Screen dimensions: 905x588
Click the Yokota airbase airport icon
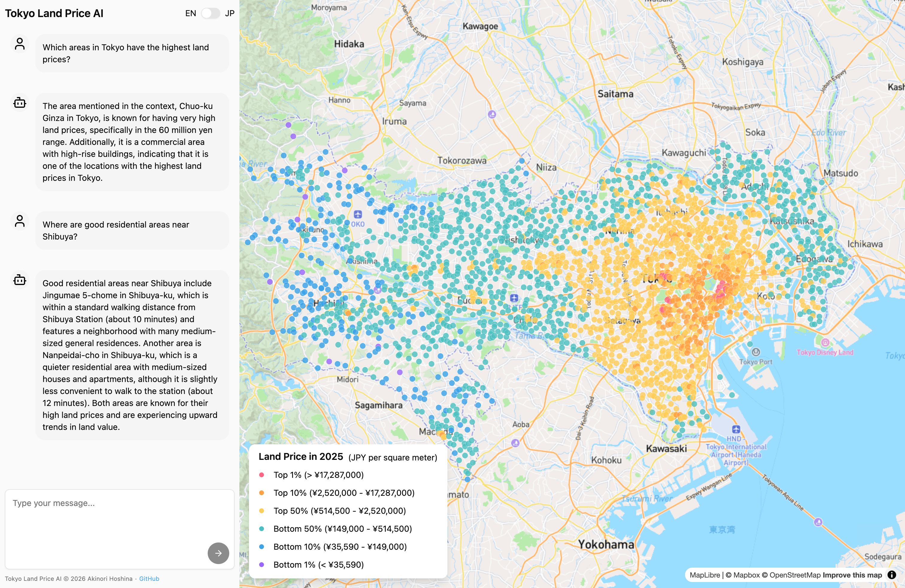pos(358,214)
